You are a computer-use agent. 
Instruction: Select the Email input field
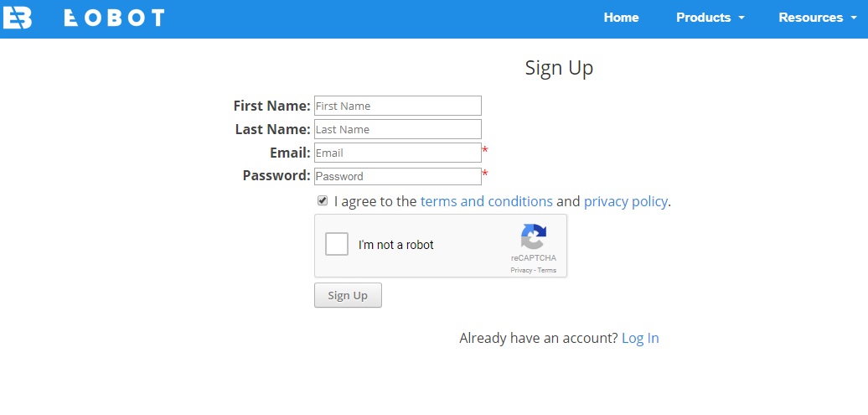(397, 153)
